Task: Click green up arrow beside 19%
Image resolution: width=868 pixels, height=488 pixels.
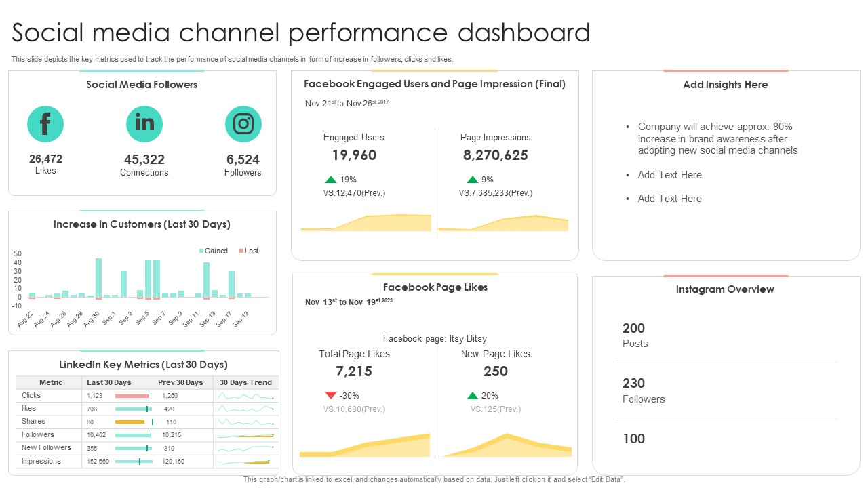Action: pyautogui.click(x=331, y=180)
